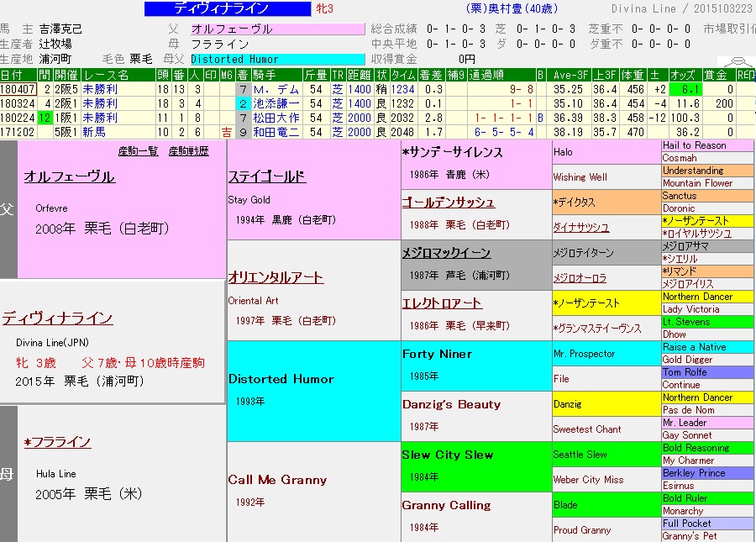Select Hail to Reason ancestor cell
The image size is (756, 542).
707,145
